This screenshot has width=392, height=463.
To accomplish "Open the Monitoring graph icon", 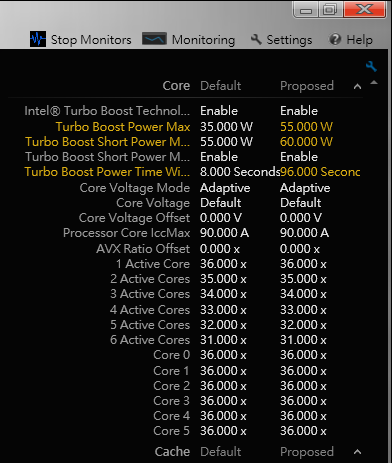I will pos(154,39).
